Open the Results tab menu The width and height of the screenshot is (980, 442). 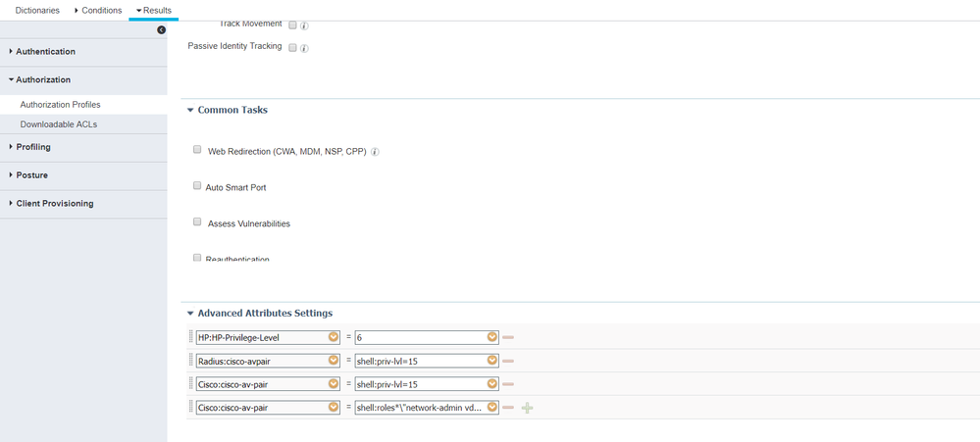click(x=154, y=10)
